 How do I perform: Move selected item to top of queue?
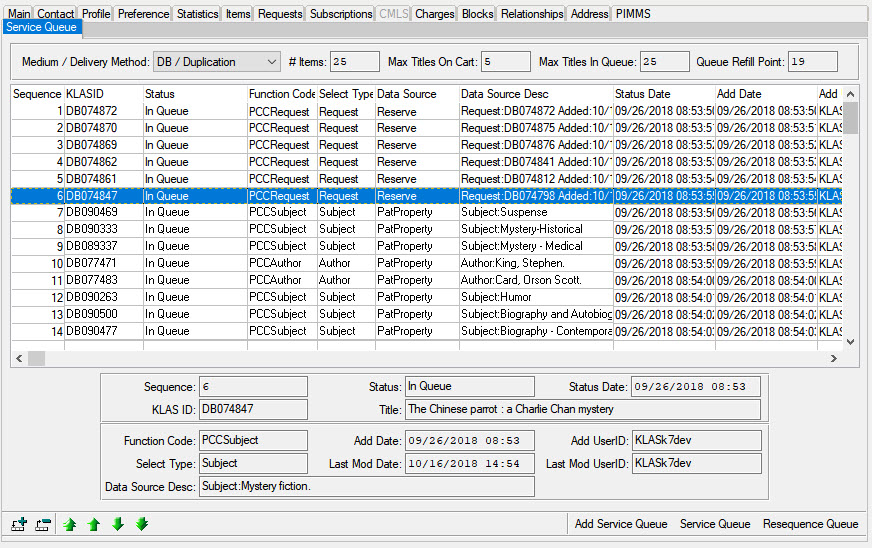click(70, 524)
